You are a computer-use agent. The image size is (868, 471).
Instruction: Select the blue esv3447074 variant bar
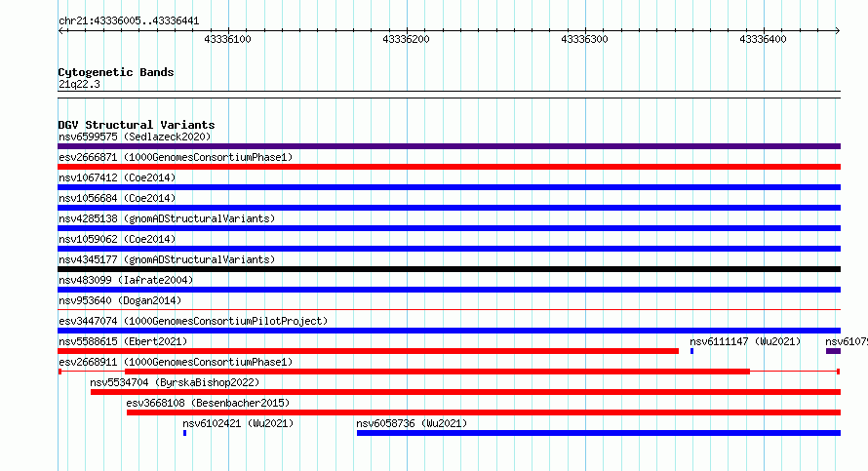[x=449, y=331]
